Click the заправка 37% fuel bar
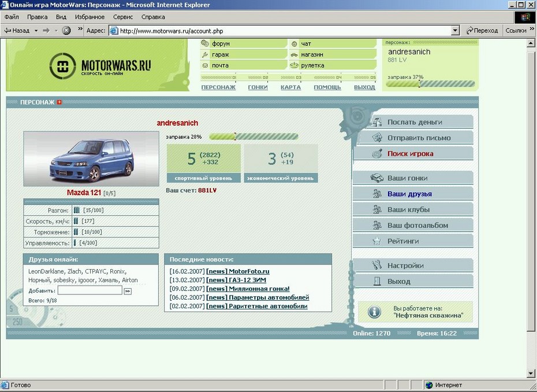Viewport: 537px width, 392px height. [431, 84]
